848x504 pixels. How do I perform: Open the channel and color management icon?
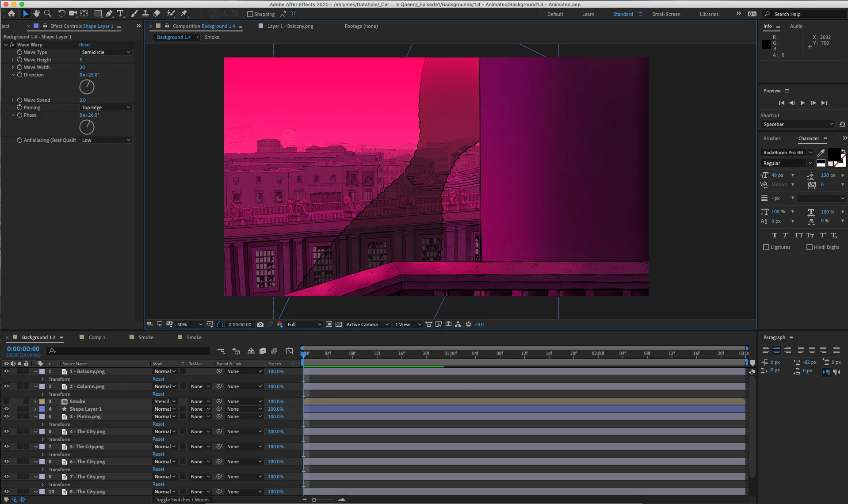(279, 325)
